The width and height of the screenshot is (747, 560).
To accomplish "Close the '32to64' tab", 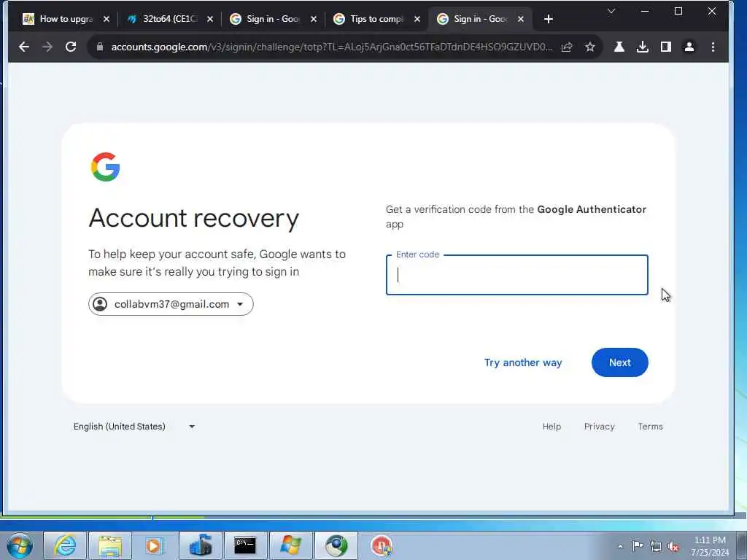I will tap(210, 19).
